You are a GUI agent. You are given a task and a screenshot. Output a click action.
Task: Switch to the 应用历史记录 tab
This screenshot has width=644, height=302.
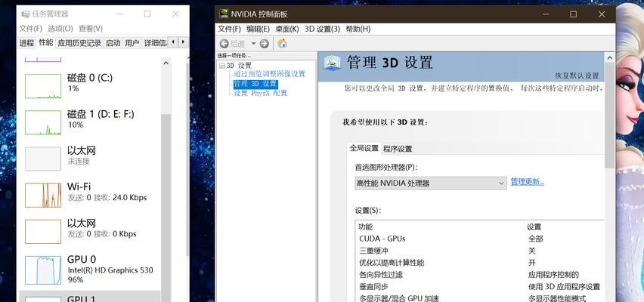[79, 43]
